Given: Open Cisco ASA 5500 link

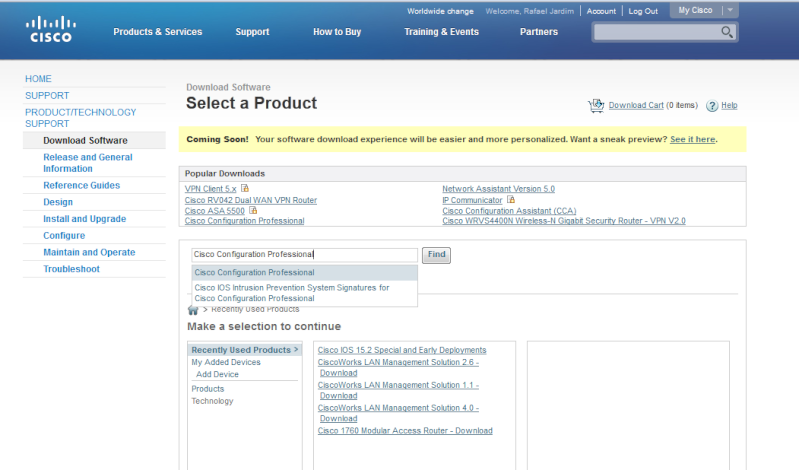Looking at the screenshot, I should point(215,211).
